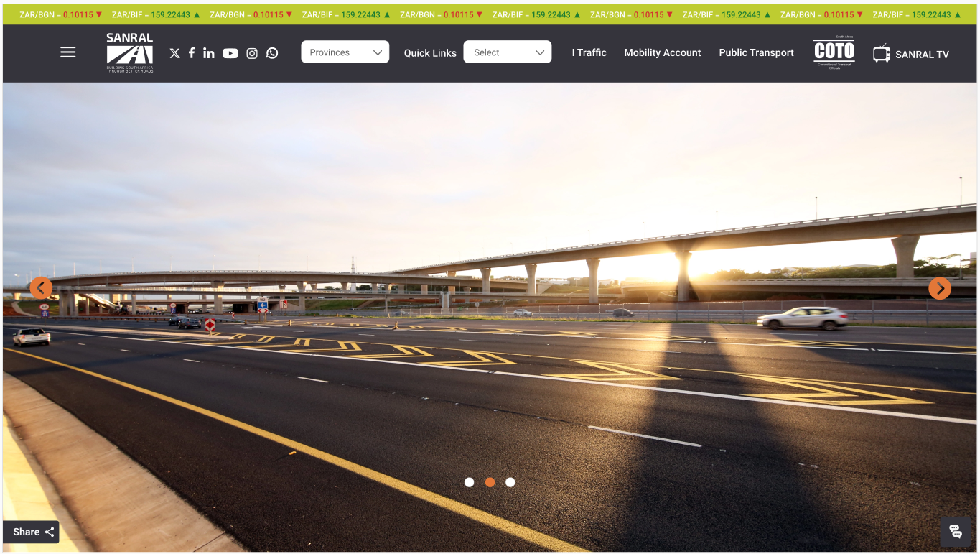980x554 pixels.
Task: Open SANRAL TV
Action: (911, 53)
